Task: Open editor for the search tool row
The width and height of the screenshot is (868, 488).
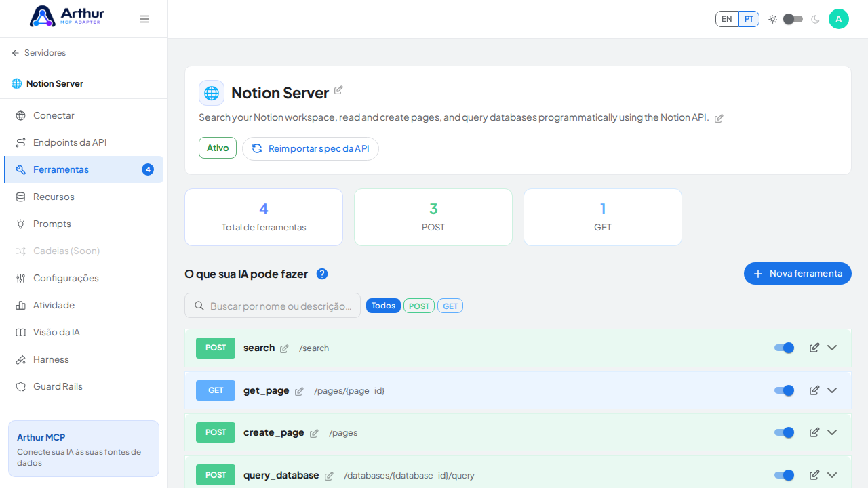Action: coord(814,348)
